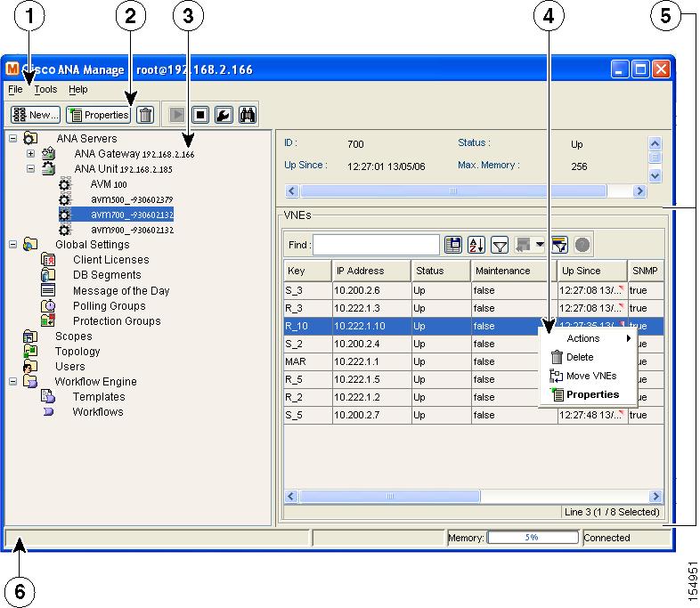This screenshot has height=608, width=700.
Task: Click the avm700 gear icon in the tree
Action: (65, 215)
